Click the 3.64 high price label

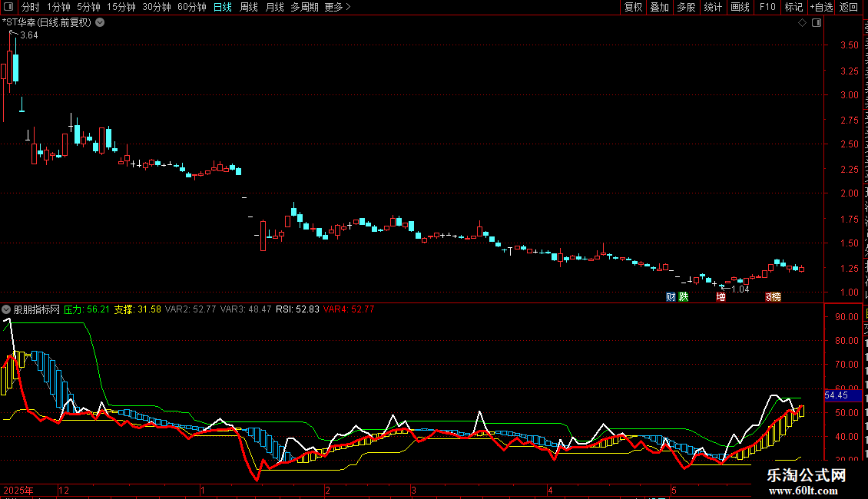pos(28,35)
